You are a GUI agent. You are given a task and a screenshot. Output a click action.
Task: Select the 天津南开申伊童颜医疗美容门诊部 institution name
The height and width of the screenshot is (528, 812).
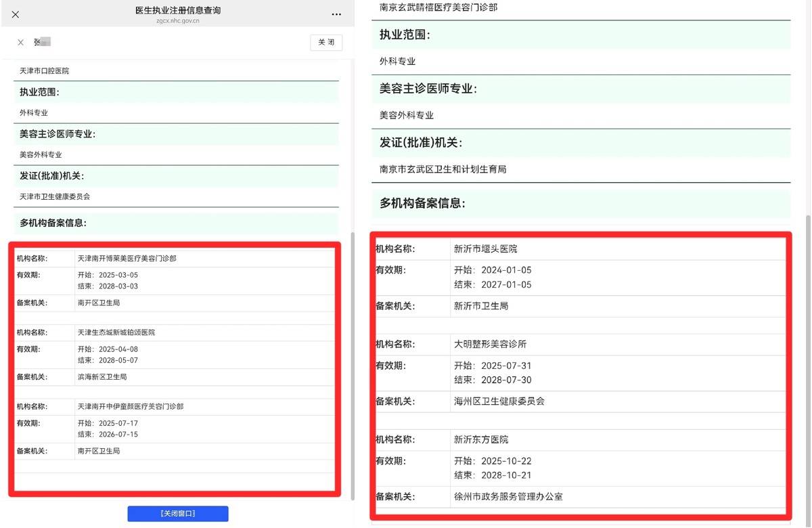coord(131,406)
